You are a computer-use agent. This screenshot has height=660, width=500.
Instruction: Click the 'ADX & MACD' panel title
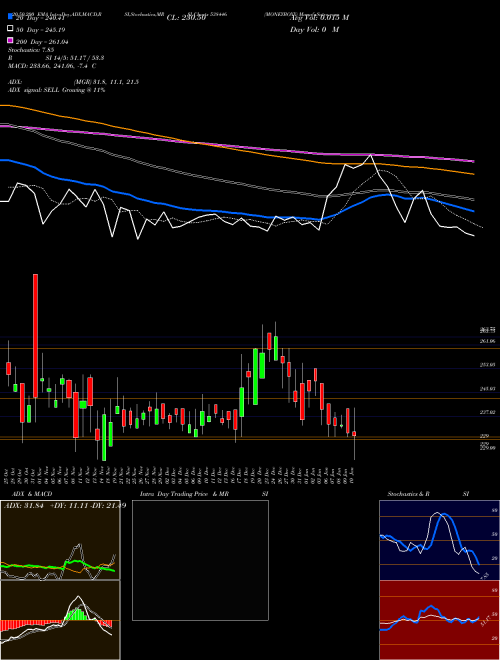(32, 494)
